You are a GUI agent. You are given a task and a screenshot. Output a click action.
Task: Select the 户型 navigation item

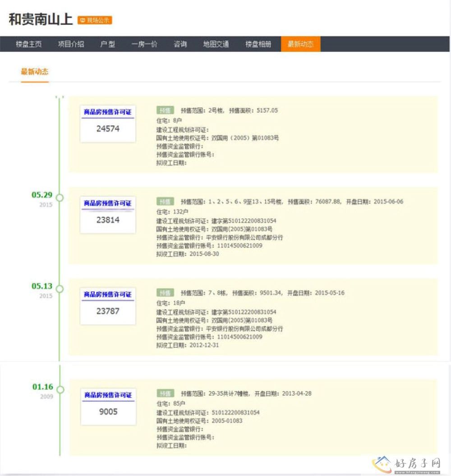[107, 44]
